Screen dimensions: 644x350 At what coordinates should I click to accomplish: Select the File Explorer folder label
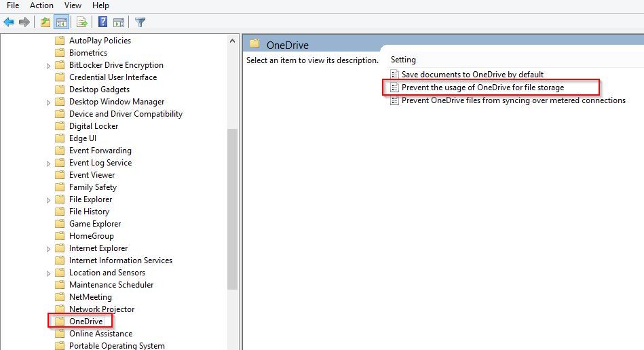90,199
